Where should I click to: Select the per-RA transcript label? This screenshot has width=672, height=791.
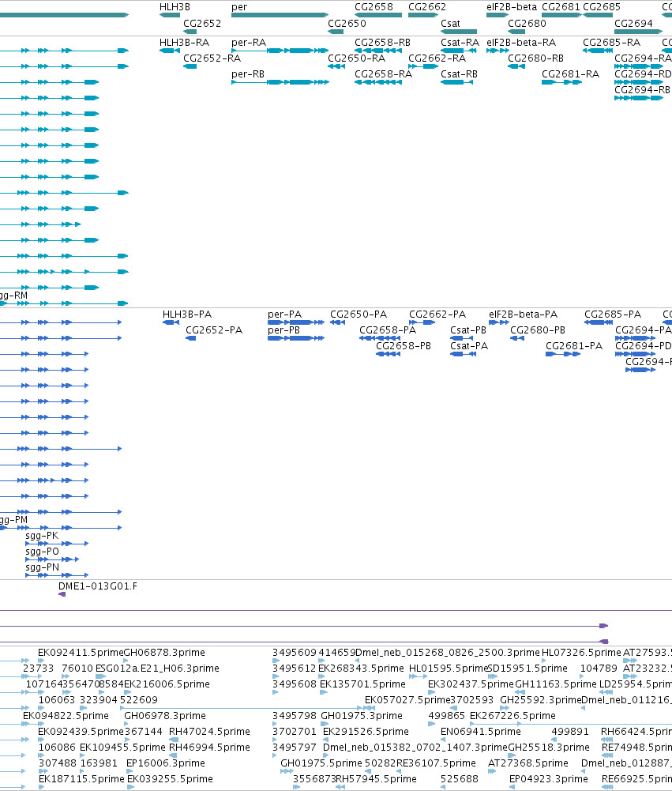[249, 43]
